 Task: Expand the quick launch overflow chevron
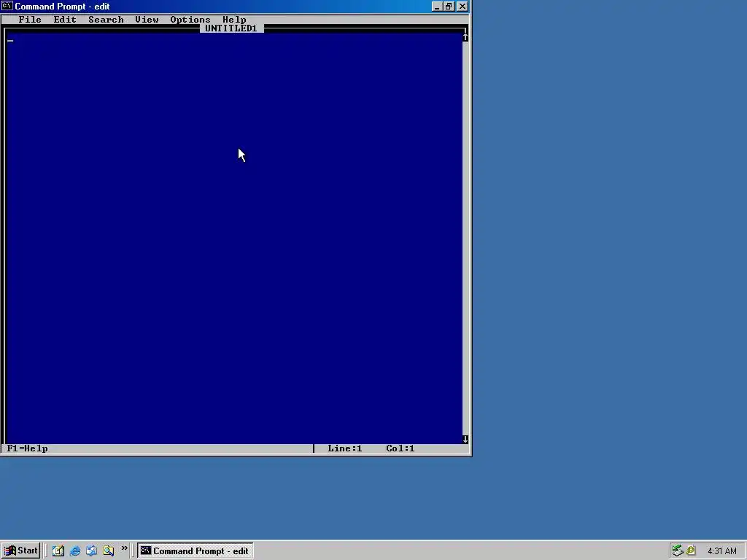click(x=124, y=548)
